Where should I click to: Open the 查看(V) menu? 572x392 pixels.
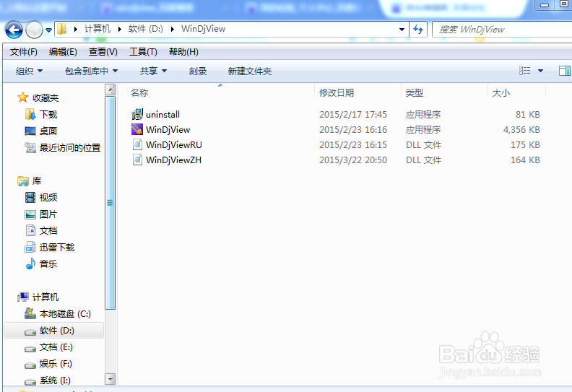tap(103, 52)
